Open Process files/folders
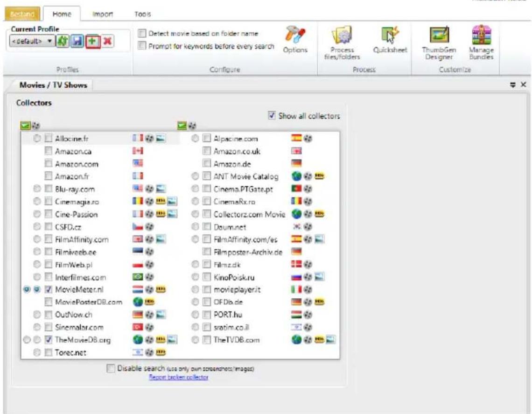The height and width of the screenshot is (414, 532). (342, 43)
